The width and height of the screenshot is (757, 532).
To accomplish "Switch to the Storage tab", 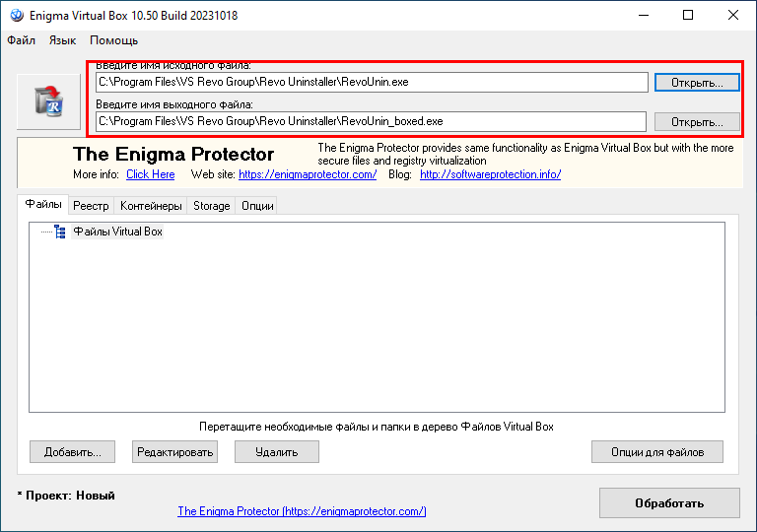I will coord(212,206).
